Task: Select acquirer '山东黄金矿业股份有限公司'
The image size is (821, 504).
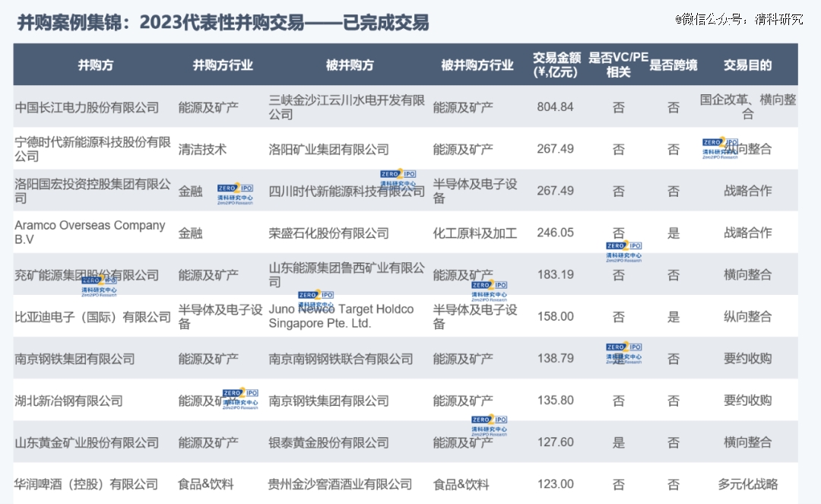Action: 87,442
